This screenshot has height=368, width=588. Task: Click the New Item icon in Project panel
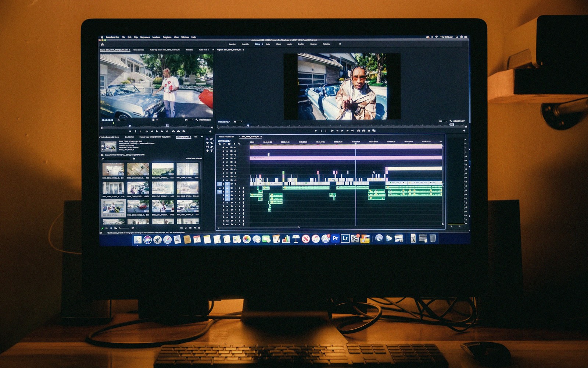click(x=195, y=228)
